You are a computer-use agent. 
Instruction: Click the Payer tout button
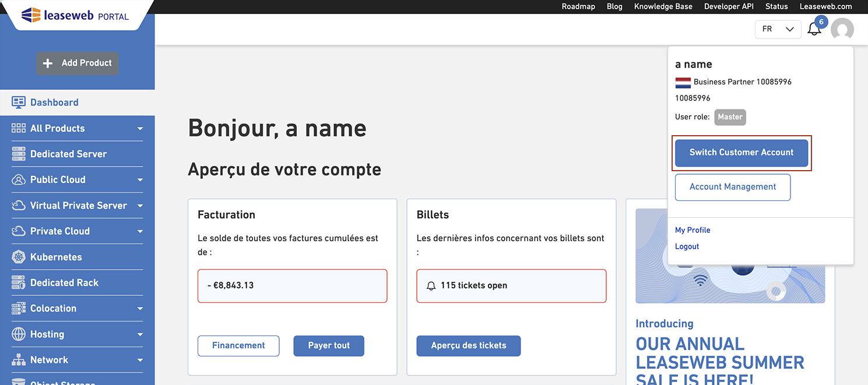pos(329,345)
